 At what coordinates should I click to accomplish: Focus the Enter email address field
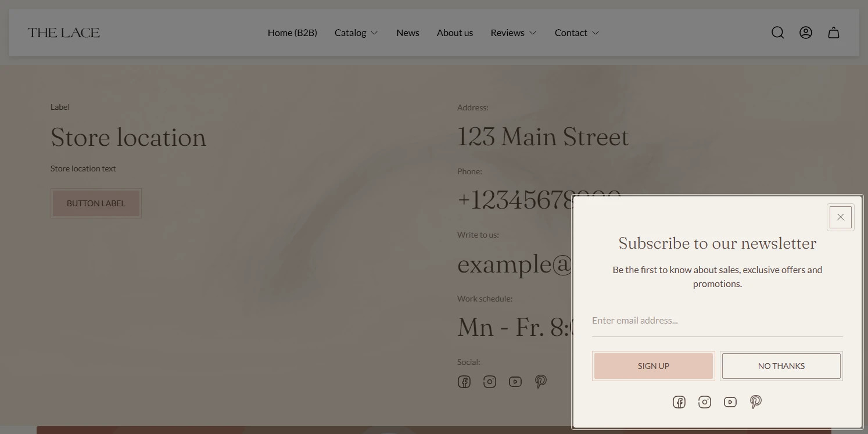tap(718, 321)
